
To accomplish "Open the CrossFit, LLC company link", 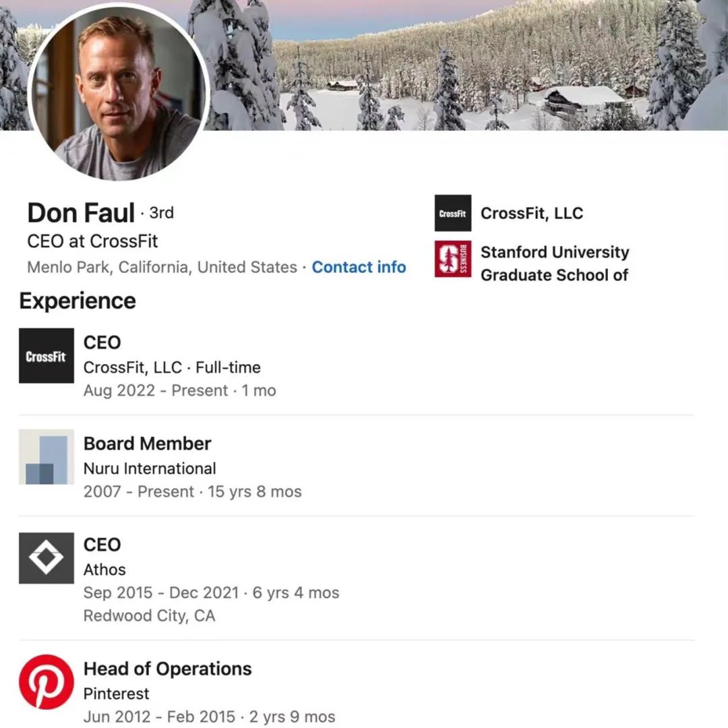I will [532, 213].
